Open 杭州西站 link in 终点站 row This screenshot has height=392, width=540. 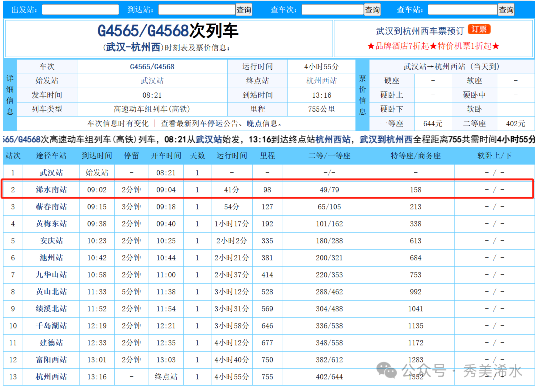(x=322, y=81)
